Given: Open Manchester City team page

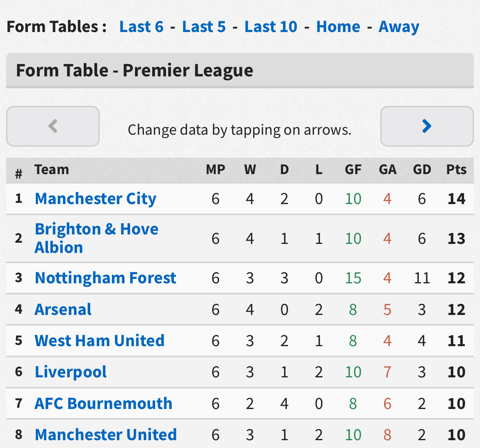Looking at the screenshot, I should pos(96,199).
